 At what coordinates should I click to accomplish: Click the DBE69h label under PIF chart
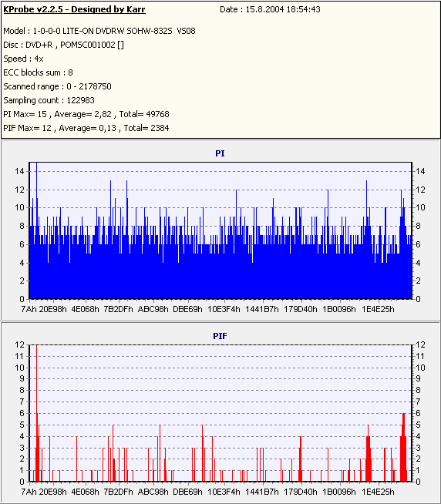point(187,492)
